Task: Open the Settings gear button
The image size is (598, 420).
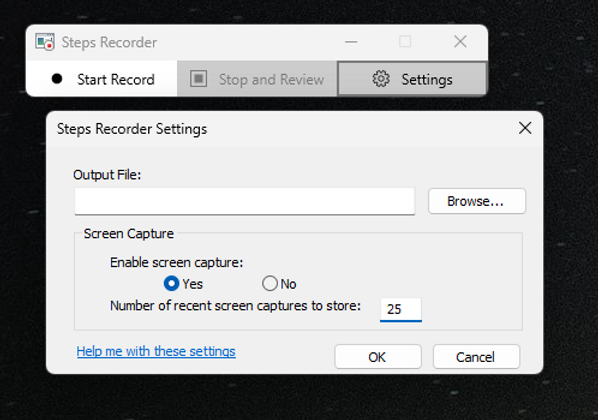Action: (x=412, y=79)
